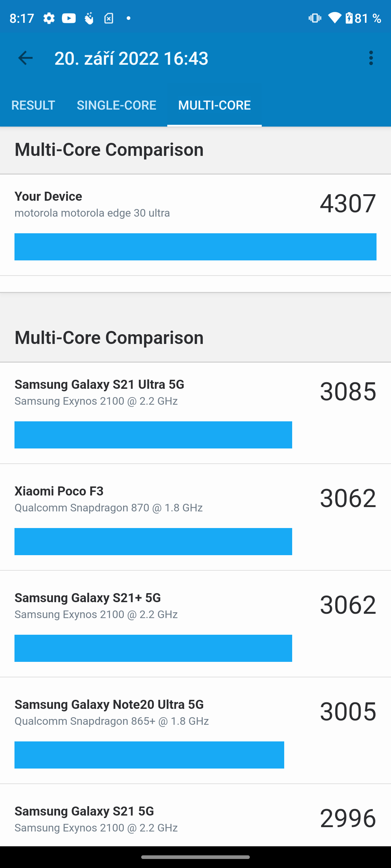Tap the back arrow icon
Screen dimensions: 391x868
pyautogui.click(x=25, y=58)
